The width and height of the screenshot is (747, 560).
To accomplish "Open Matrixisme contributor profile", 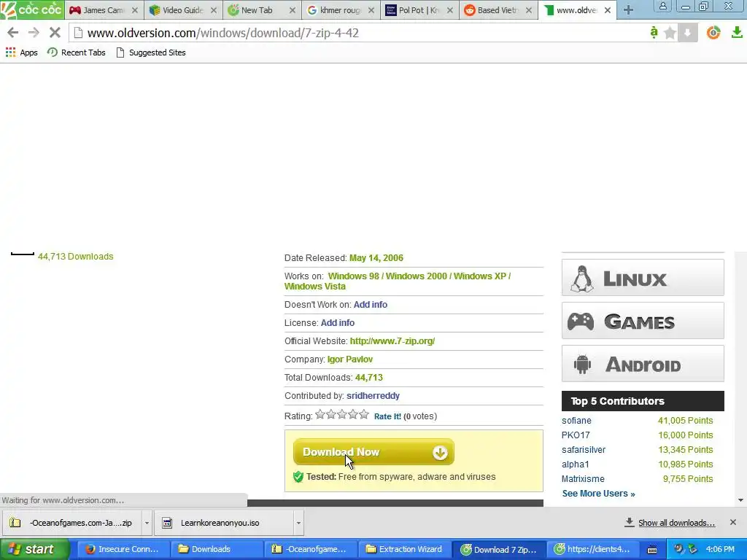I will coord(583,479).
